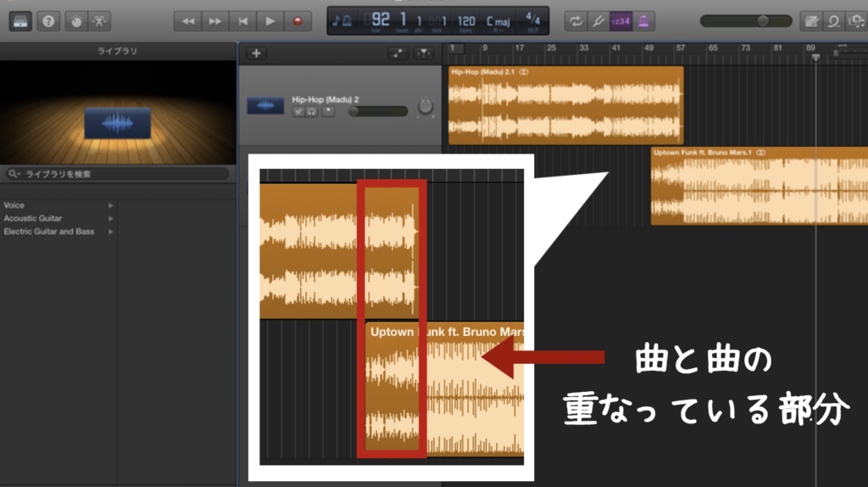Enable input monitoring on Hip-Hop (Madu) 2
The image size is (868, 487).
328,111
